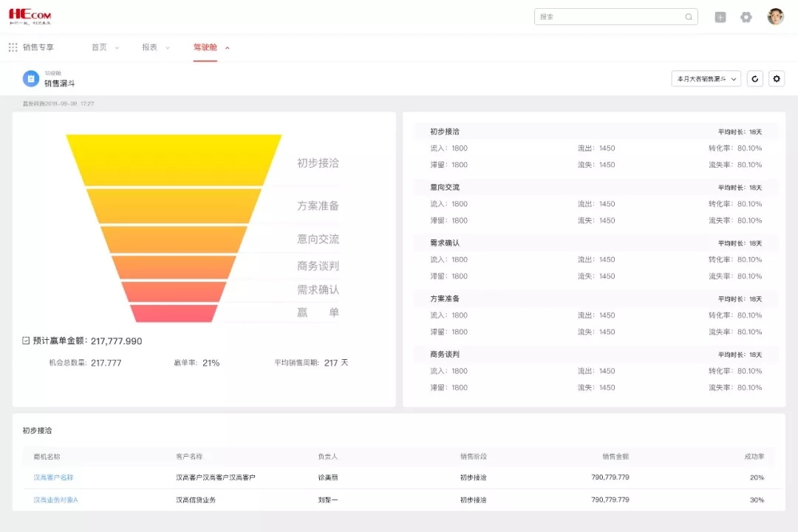798x532 pixels.
Task: Open the 本月大客销售漏斗 dropdown
Action: (x=706, y=79)
